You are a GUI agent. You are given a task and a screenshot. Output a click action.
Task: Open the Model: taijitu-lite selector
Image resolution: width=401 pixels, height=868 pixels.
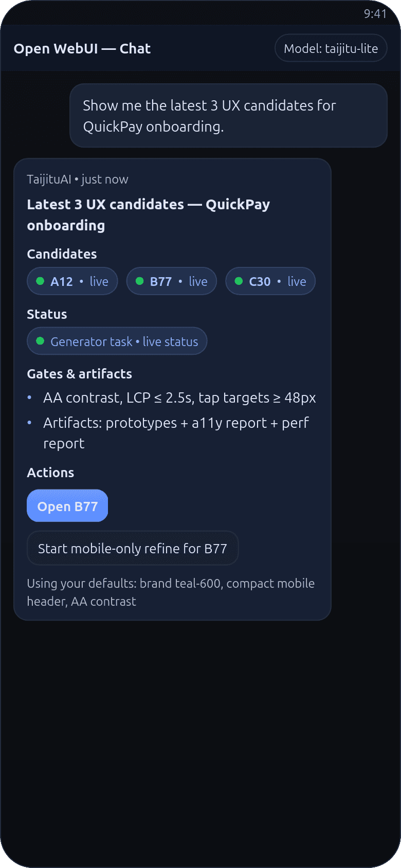click(331, 48)
